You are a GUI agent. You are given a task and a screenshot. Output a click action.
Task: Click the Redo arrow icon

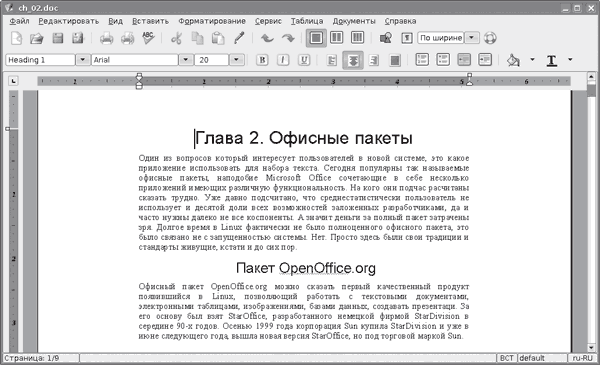click(288, 38)
